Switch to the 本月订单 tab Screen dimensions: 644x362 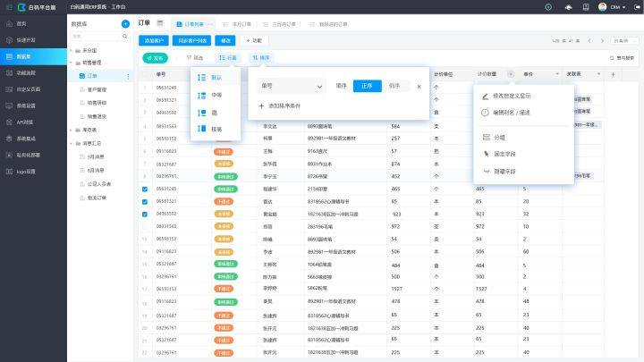pyautogui.click(x=237, y=24)
